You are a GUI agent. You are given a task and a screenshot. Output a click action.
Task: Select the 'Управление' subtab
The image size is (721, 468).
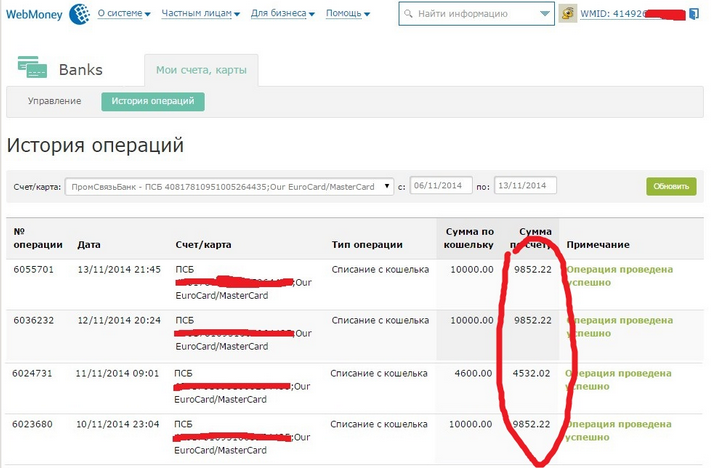point(54,101)
